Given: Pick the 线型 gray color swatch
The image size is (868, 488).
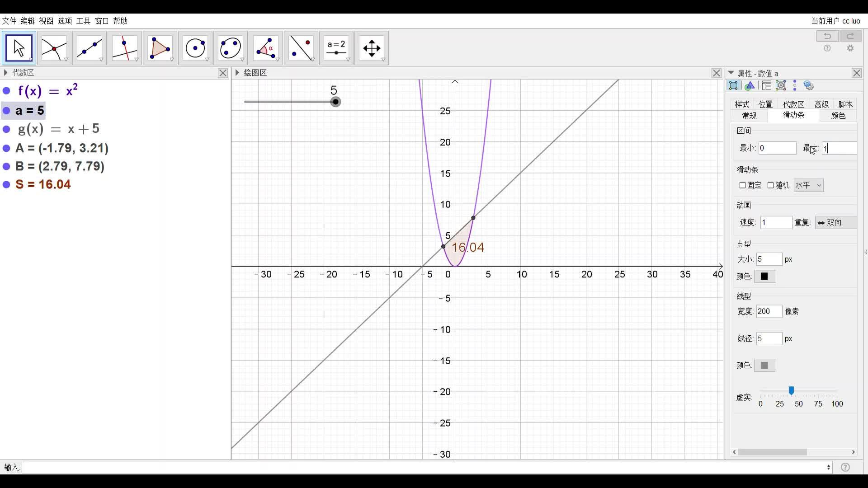Looking at the screenshot, I should (764, 365).
